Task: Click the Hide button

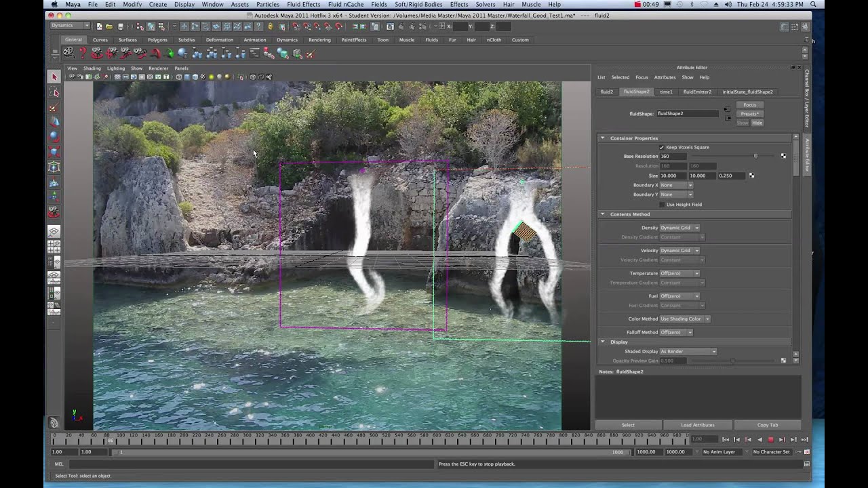Action: click(757, 123)
